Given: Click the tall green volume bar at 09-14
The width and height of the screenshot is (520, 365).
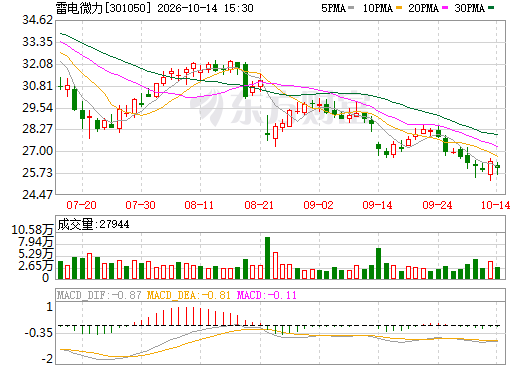Looking at the screenshot, I should tap(378, 263).
